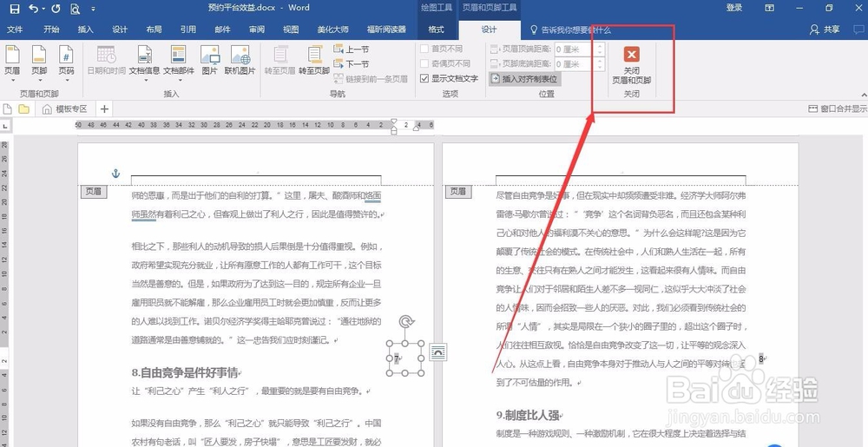Click the Redo icon in quick access
Image resolution: width=868 pixels, height=447 pixels.
pos(56,9)
